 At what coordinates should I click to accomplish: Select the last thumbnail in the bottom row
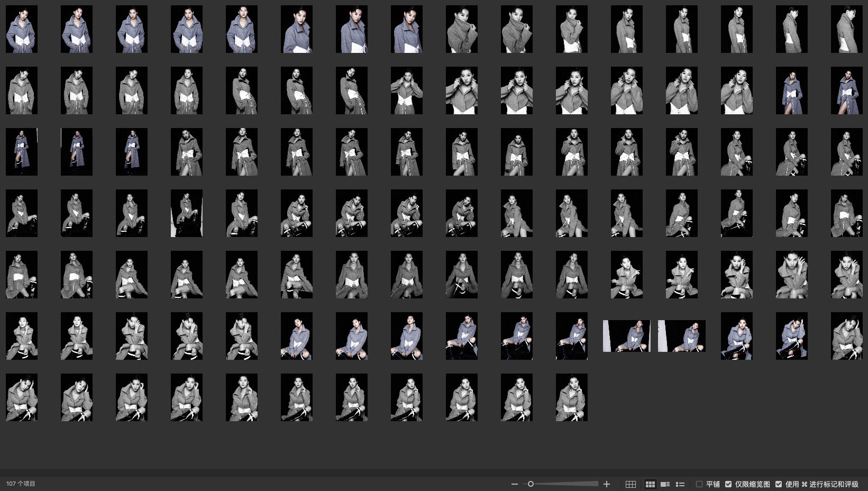(572, 397)
